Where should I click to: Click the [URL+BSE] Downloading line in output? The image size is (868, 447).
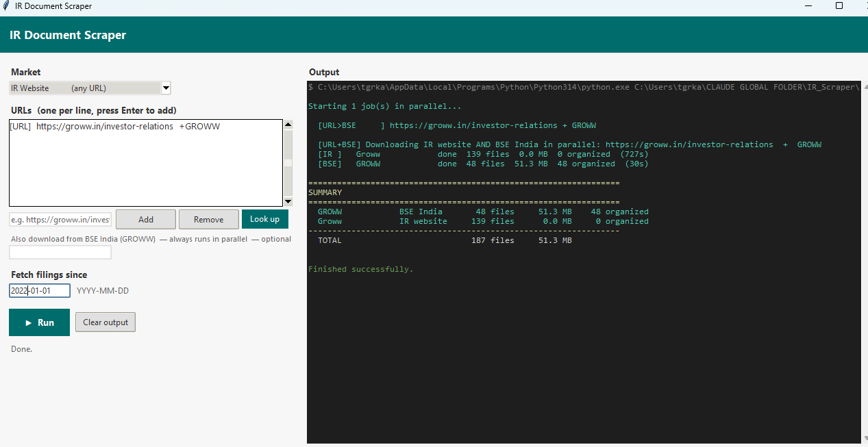coord(569,144)
